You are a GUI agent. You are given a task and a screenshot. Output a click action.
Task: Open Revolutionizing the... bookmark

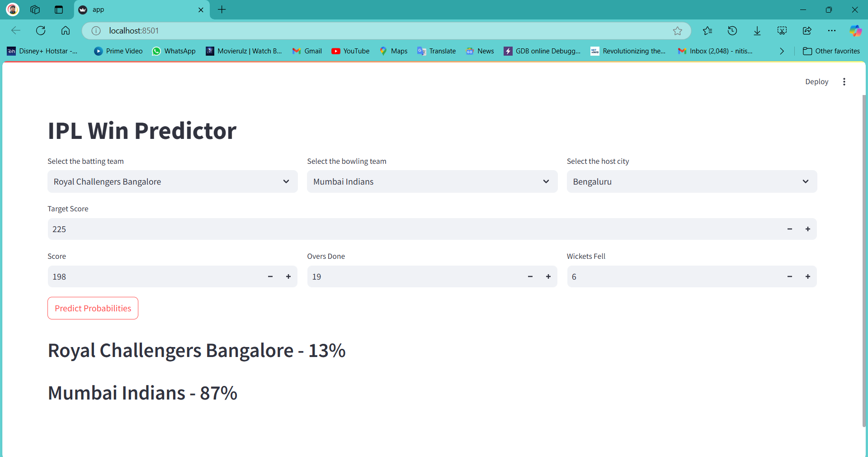tap(628, 51)
